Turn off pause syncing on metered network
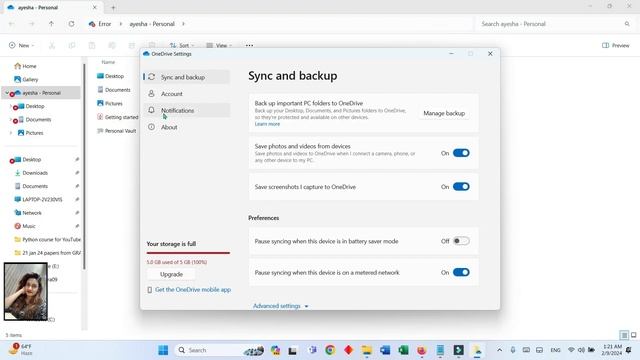The height and width of the screenshot is (360, 640). click(x=461, y=272)
